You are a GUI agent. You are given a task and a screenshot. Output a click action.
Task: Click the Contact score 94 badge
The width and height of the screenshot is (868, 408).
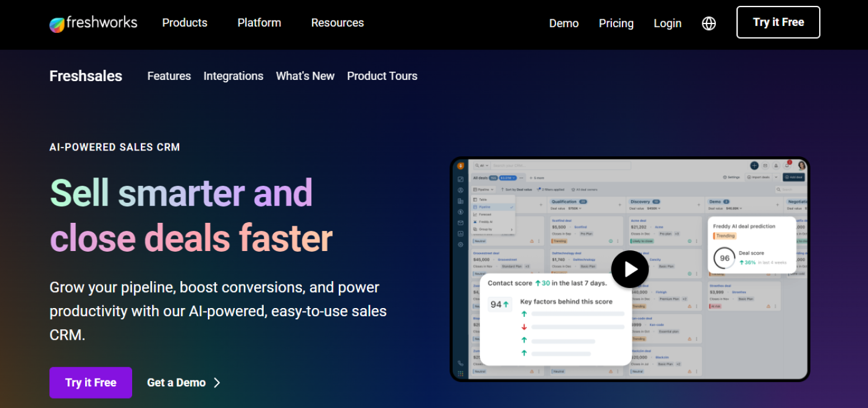(x=500, y=304)
